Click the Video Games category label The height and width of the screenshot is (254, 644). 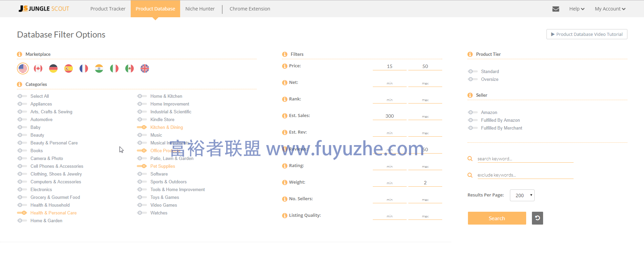click(164, 205)
